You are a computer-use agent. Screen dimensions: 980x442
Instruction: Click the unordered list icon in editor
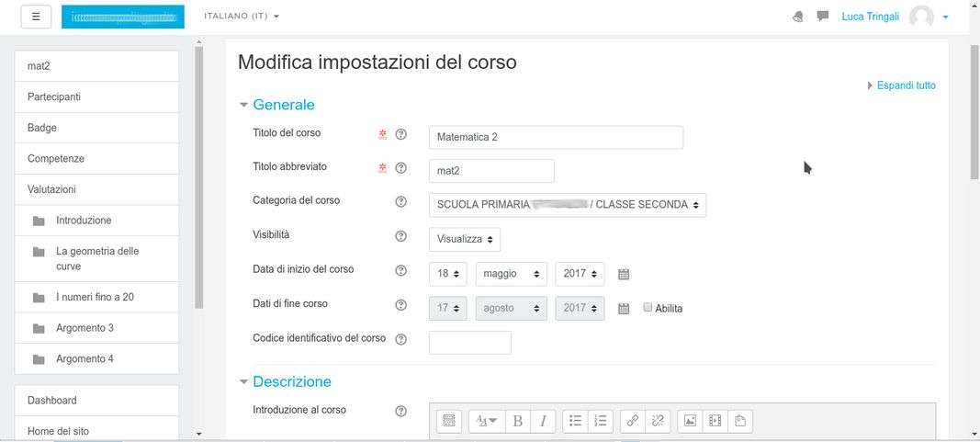click(575, 421)
